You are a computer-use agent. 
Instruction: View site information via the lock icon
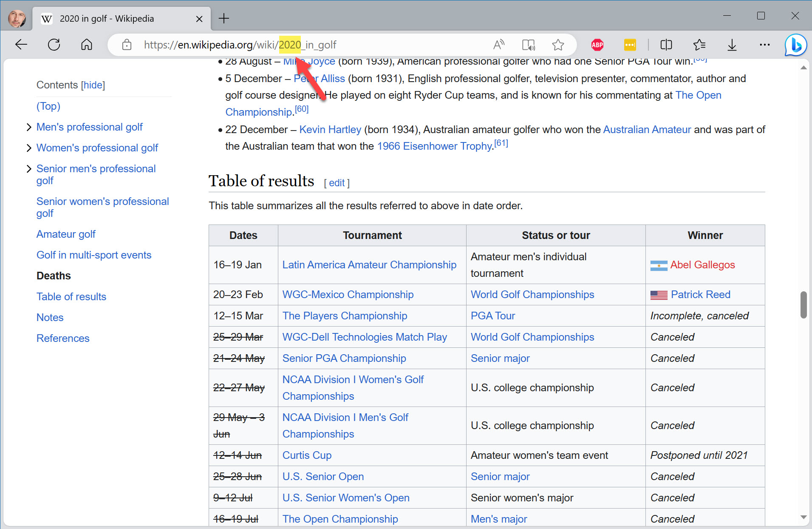(127, 45)
